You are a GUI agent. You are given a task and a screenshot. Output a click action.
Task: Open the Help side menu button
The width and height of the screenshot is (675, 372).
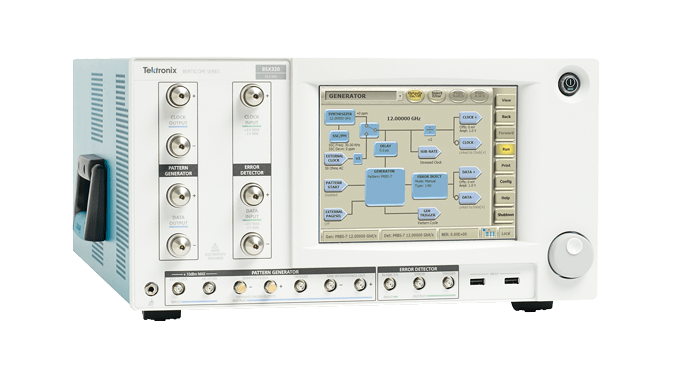505,198
